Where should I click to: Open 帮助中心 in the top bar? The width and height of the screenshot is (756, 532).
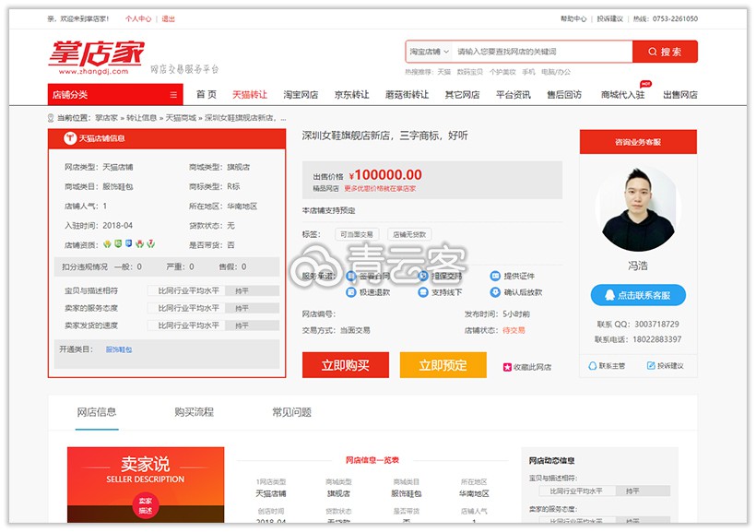[x=573, y=18]
